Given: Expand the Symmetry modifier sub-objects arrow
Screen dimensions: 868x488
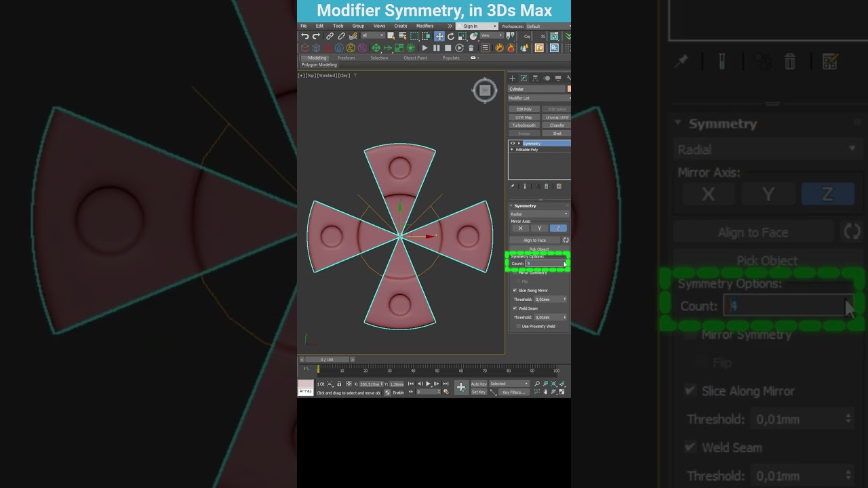Looking at the screenshot, I should tap(519, 144).
